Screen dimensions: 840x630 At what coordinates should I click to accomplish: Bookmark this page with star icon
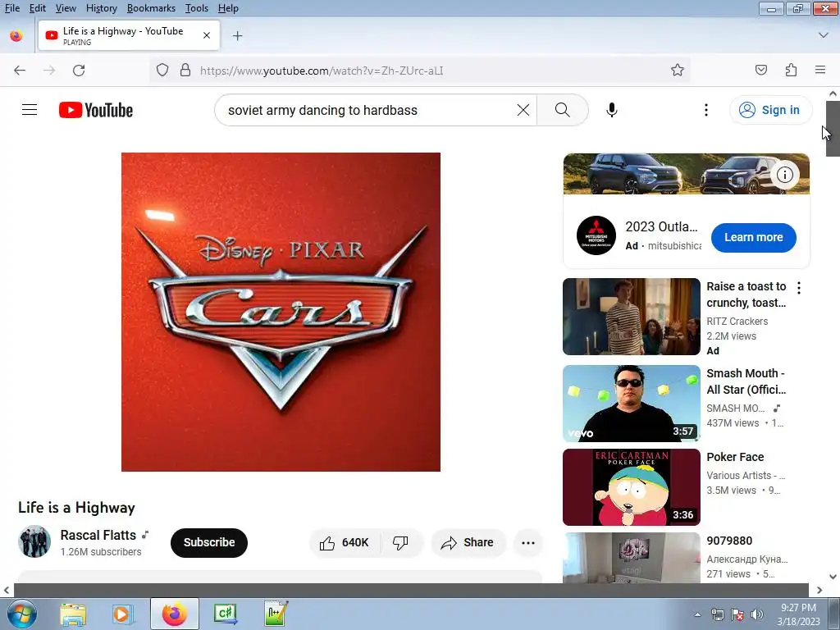(x=678, y=71)
